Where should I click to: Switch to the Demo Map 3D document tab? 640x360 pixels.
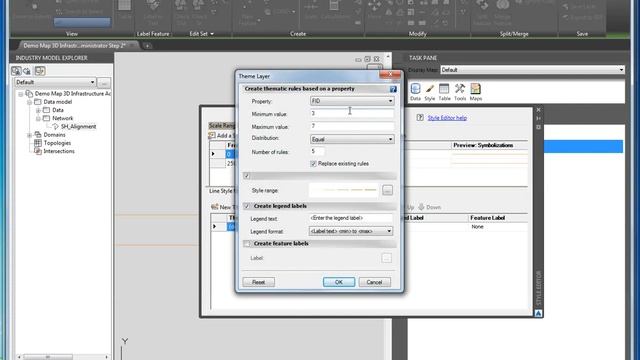75,46
